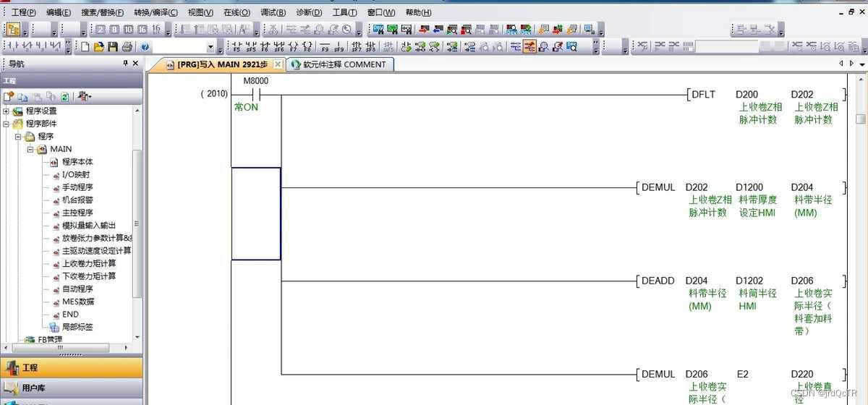Collapse the 程序 tree node

(x=18, y=136)
